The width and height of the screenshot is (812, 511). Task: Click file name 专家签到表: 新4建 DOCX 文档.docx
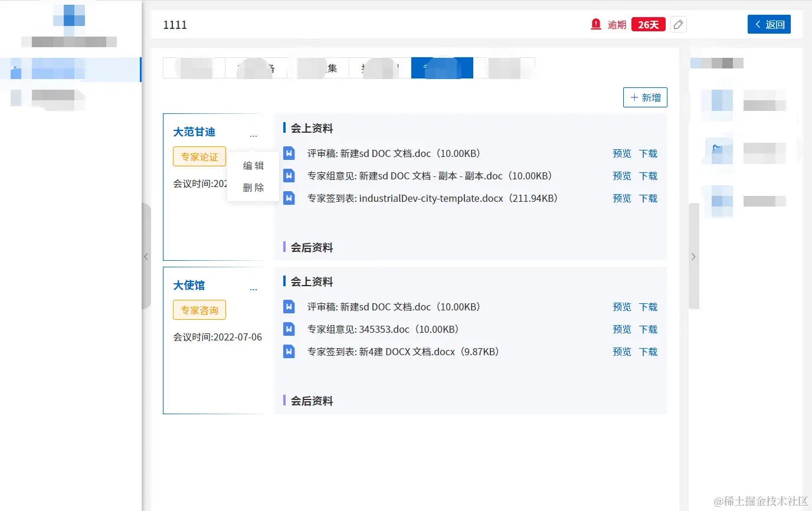pos(404,352)
